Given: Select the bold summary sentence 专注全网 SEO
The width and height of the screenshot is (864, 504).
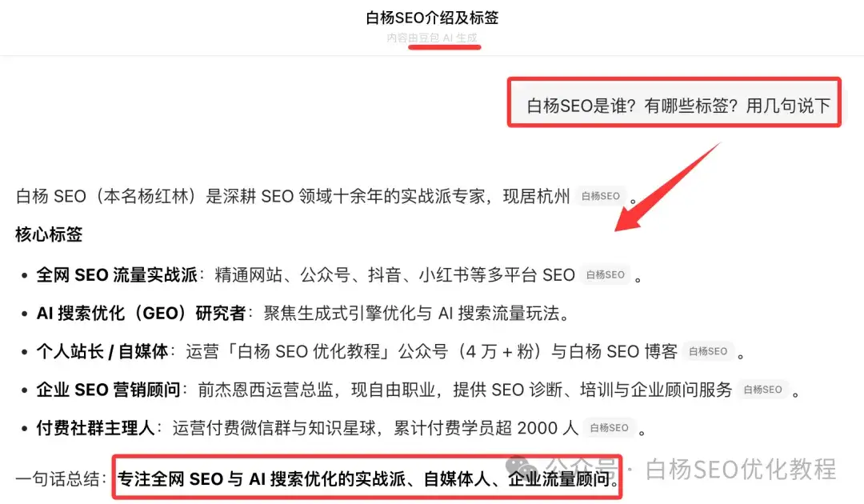Looking at the screenshot, I should click(x=367, y=478).
